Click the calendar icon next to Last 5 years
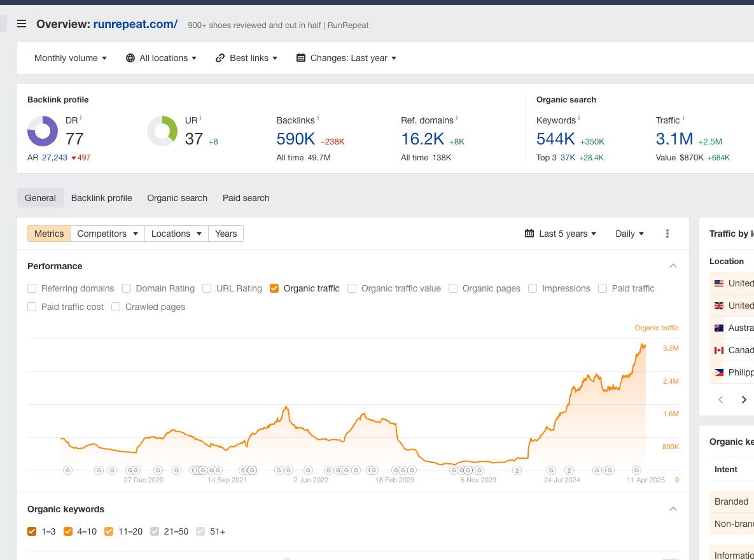 click(x=529, y=234)
